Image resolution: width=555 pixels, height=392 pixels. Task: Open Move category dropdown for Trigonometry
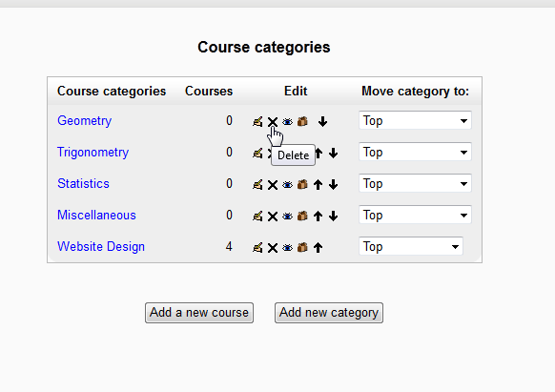coord(415,152)
